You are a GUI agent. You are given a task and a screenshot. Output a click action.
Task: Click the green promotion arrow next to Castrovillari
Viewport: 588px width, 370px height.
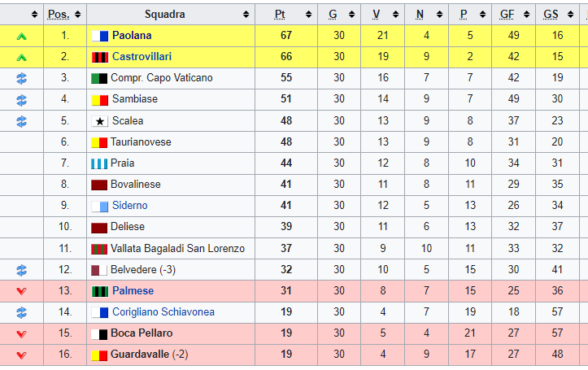[21, 58]
